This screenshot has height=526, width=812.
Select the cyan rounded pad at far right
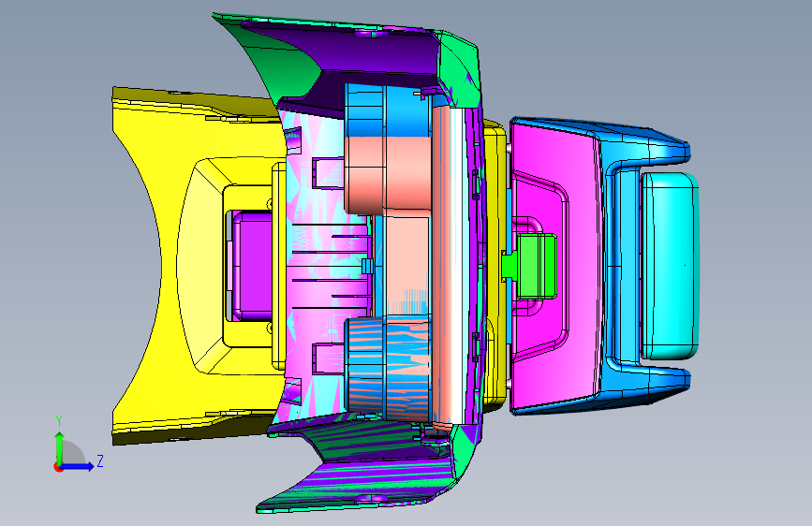pyautogui.click(x=670, y=266)
